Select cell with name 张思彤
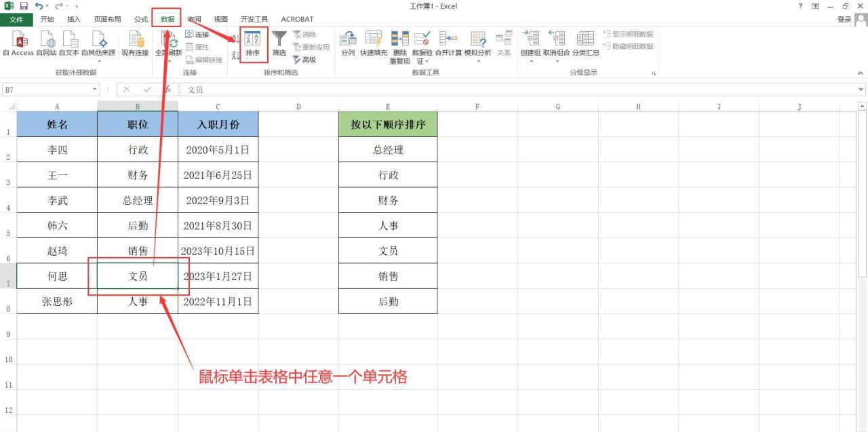The width and height of the screenshot is (868, 432). tap(57, 302)
